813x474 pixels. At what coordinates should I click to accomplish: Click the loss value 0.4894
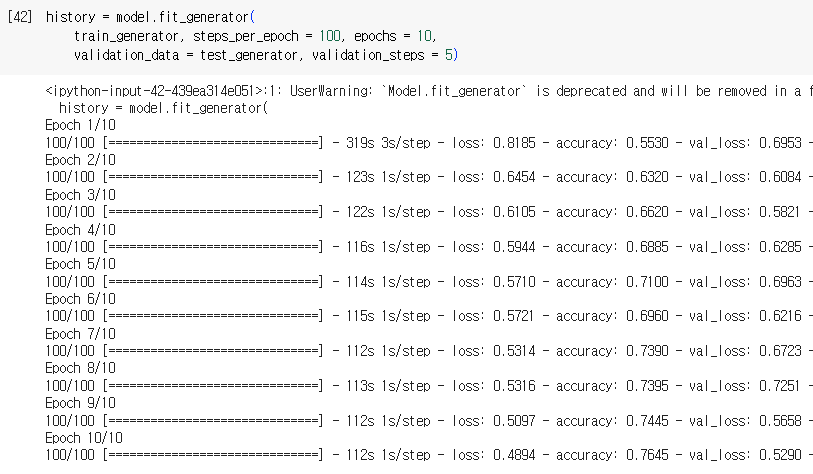[x=514, y=455]
